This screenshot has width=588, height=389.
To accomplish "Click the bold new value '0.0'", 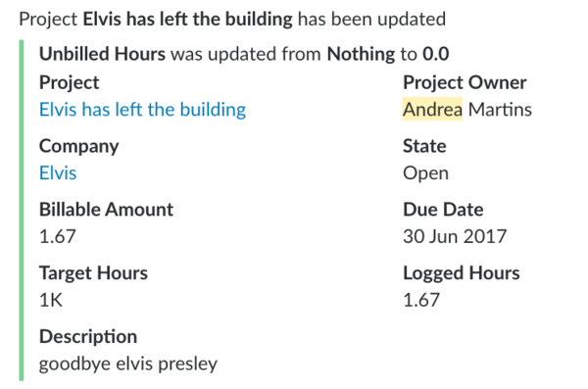I will [436, 54].
